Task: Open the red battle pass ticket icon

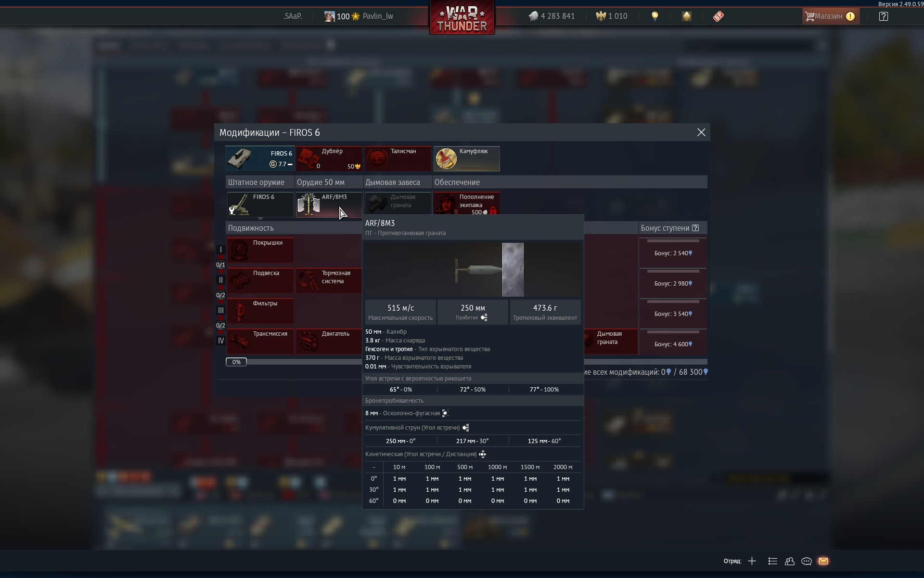Action: (x=718, y=16)
